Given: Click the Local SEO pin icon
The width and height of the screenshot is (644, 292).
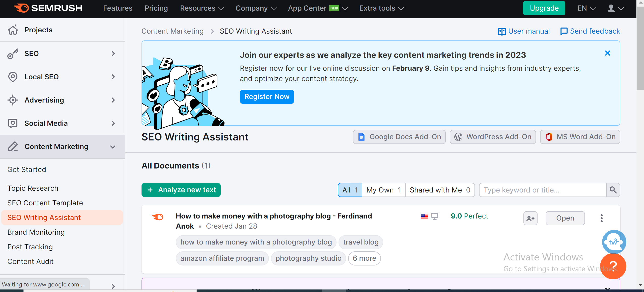Looking at the screenshot, I should (13, 77).
